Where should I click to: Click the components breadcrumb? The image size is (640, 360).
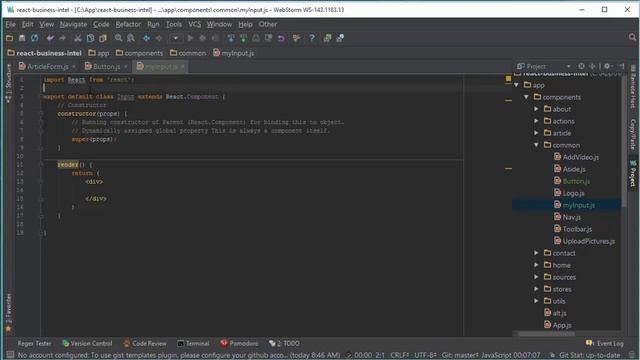pyautogui.click(x=139, y=53)
